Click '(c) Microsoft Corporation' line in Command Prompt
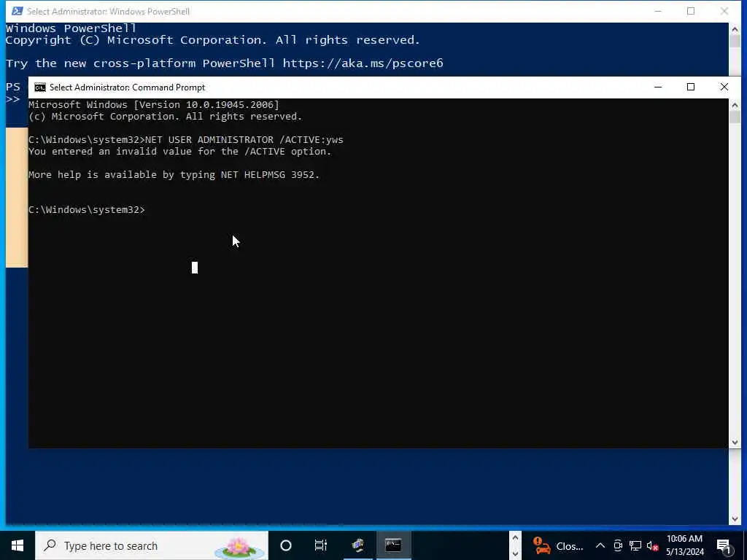747x560 pixels. (x=166, y=116)
